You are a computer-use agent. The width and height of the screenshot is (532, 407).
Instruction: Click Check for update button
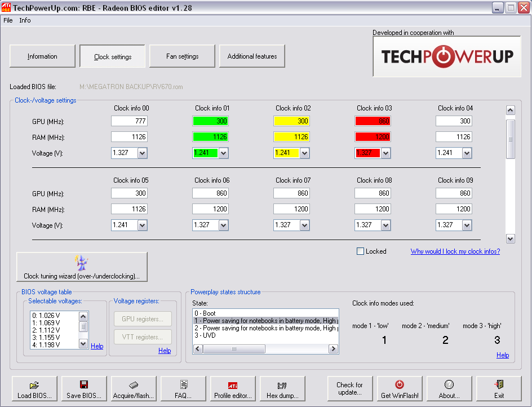(349, 388)
